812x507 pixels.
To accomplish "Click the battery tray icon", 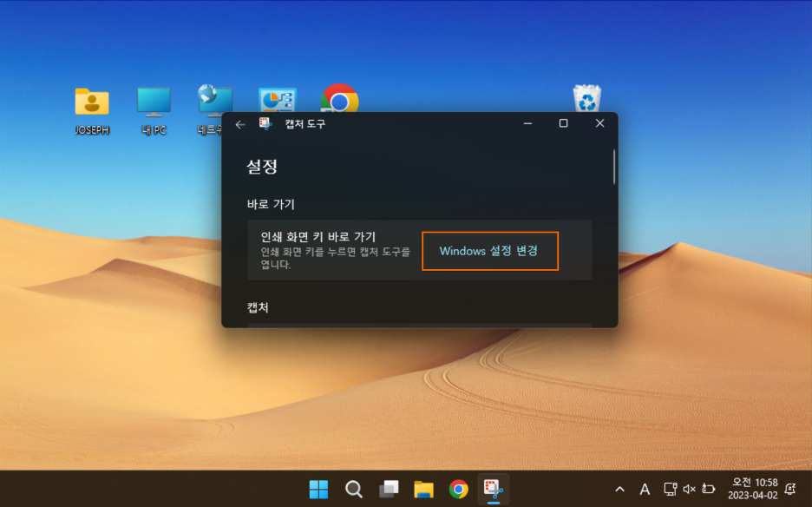I will pos(708,489).
